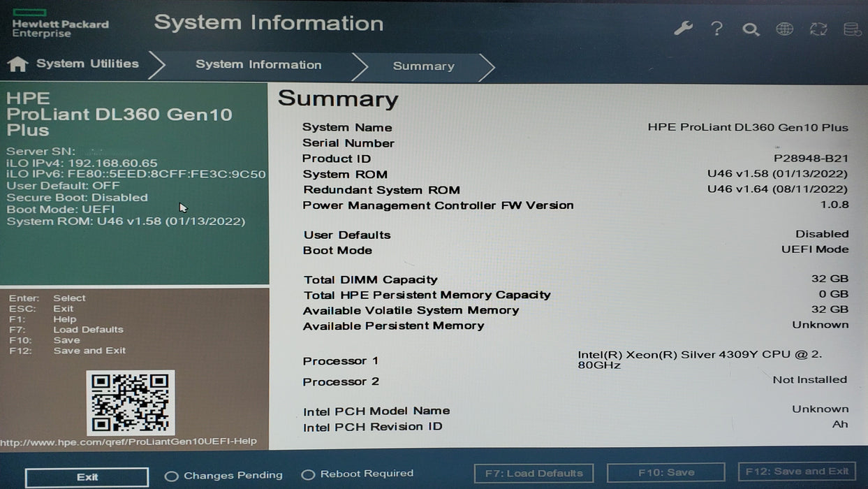Click firmware version value 1.0.8

(834, 205)
